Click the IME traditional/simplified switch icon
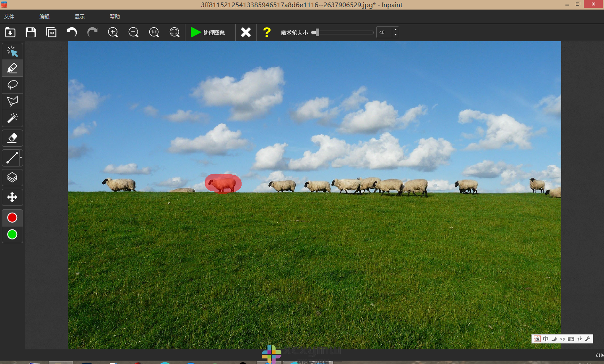This screenshot has width=604, height=364. [x=579, y=339]
